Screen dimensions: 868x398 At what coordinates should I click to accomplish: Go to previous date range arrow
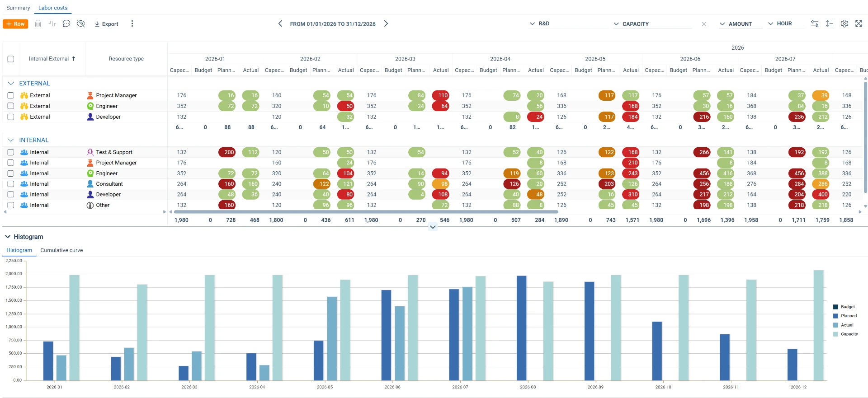pyautogui.click(x=280, y=23)
